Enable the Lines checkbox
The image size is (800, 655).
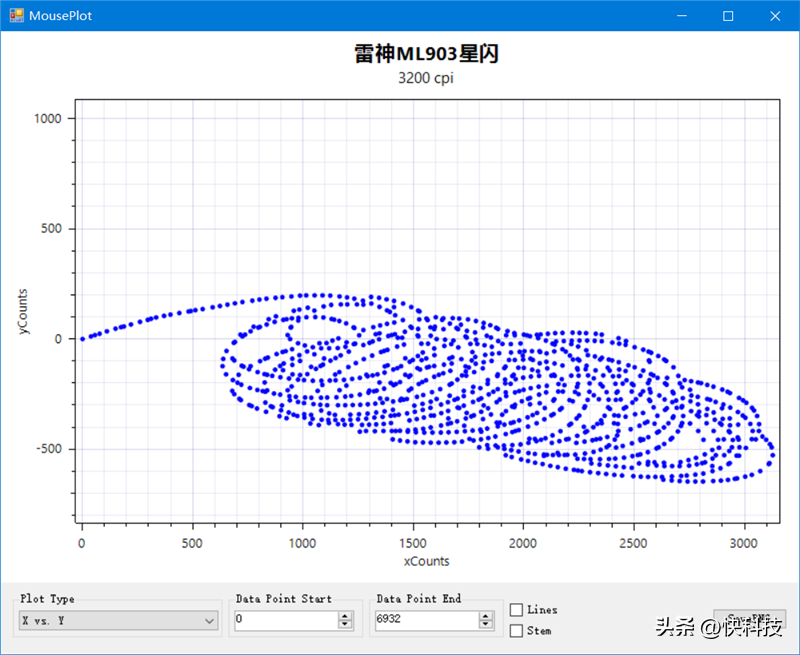point(516,610)
